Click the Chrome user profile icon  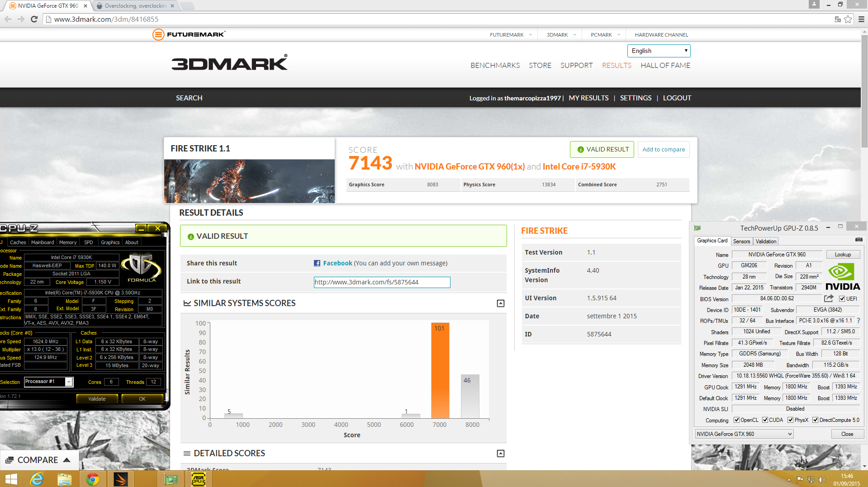814,4
